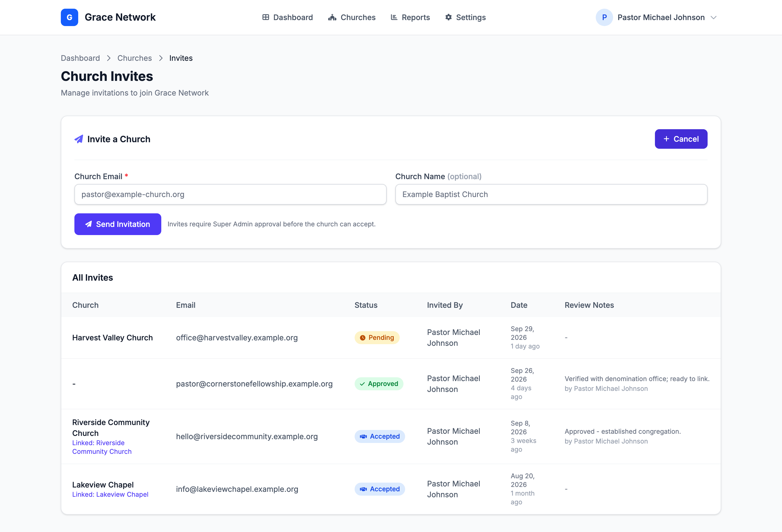
Task: Click the Dashboard grid icon in navbar
Action: [x=266, y=17]
